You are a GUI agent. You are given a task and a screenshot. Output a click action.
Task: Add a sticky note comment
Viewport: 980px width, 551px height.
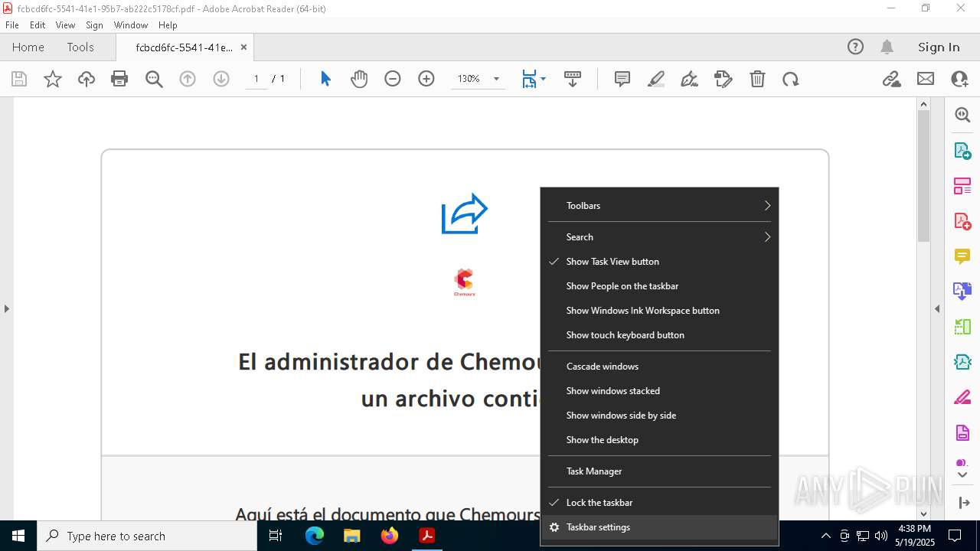(622, 79)
